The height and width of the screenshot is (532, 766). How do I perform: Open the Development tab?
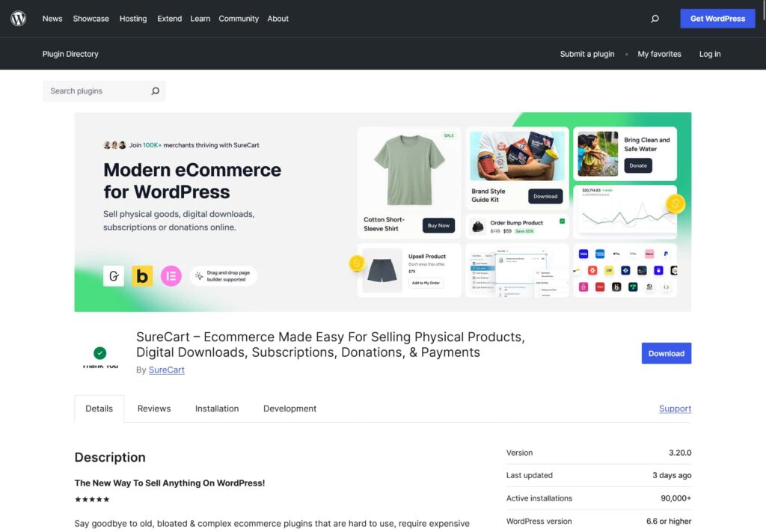(x=289, y=409)
